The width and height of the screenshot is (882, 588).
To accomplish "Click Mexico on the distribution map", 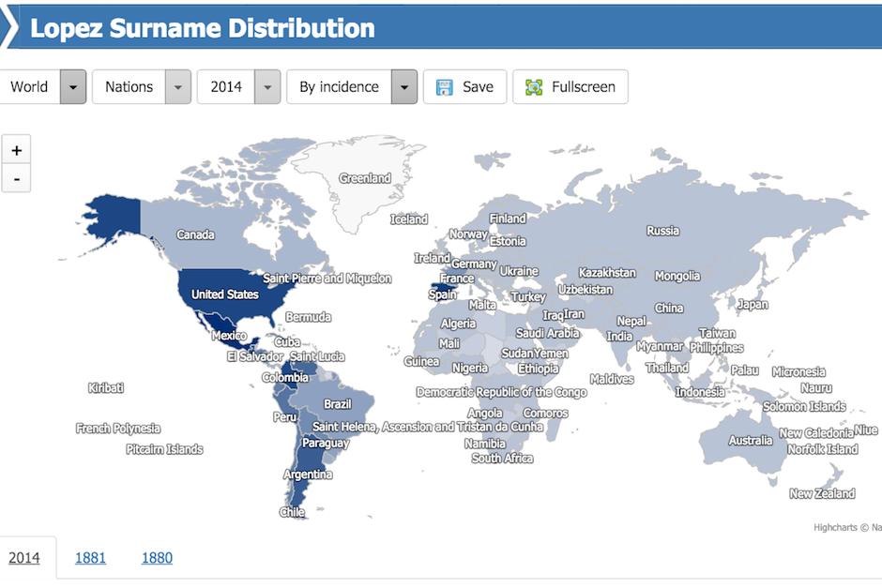I will click(x=228, y=333).
